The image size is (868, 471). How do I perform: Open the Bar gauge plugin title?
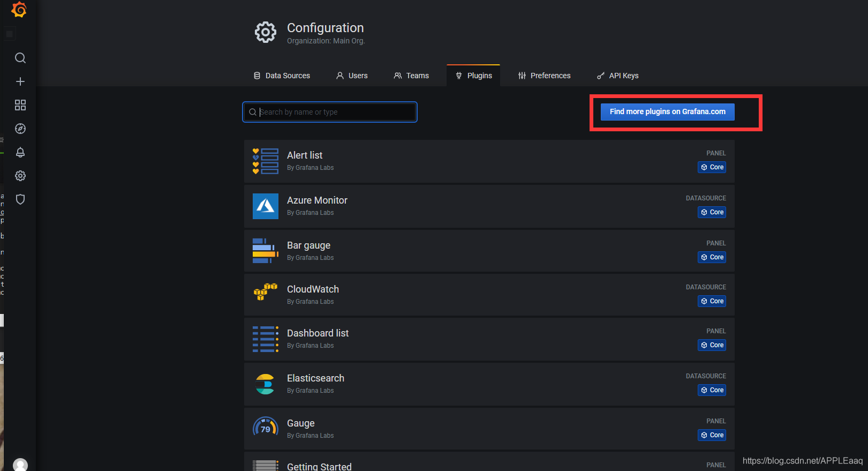pyautogui.click(x=308, y=245)
